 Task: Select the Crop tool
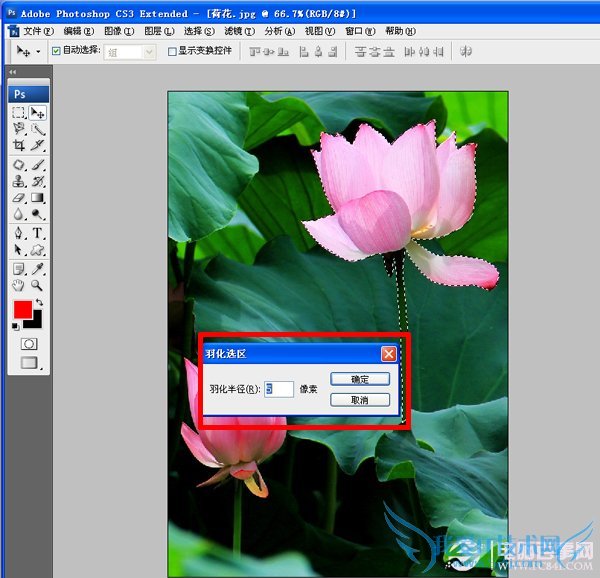point(18,146)
